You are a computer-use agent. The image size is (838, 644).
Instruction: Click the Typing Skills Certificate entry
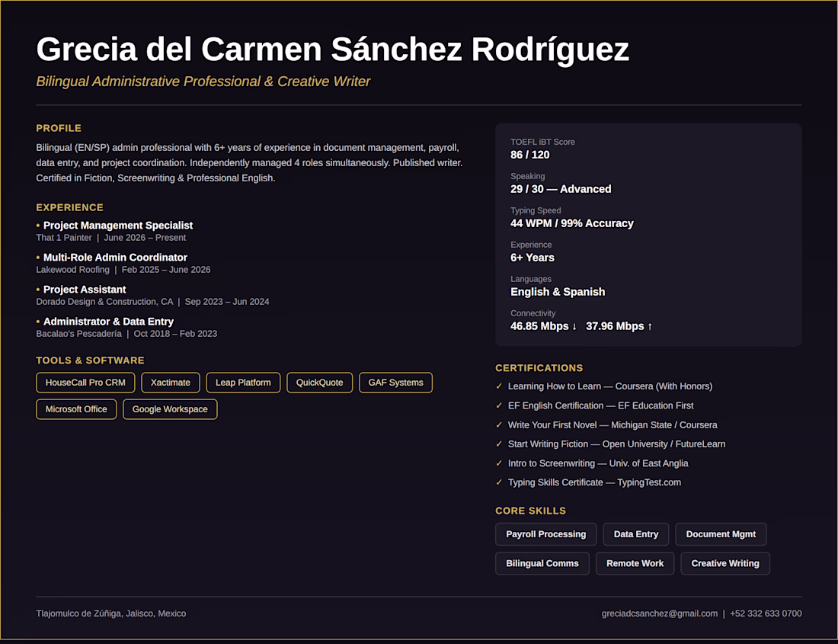pyautogui.click(x=594, y=482)
